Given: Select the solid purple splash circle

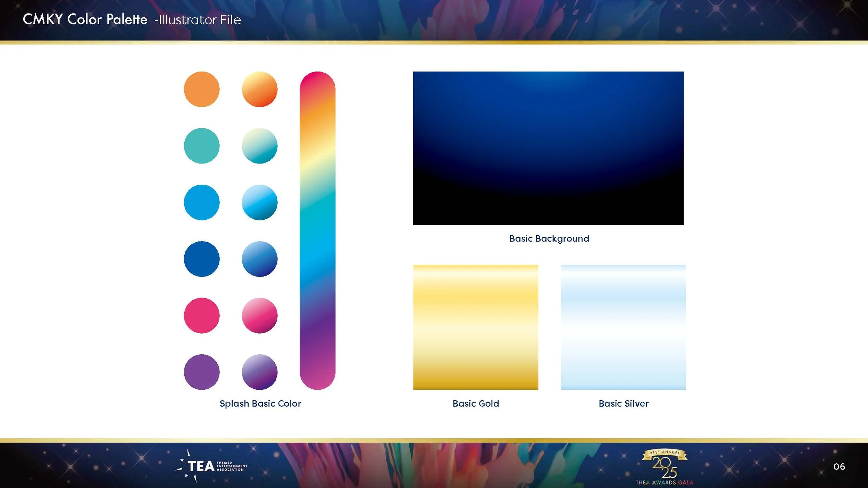Looking at the screenshot, I should coord(201,371).
